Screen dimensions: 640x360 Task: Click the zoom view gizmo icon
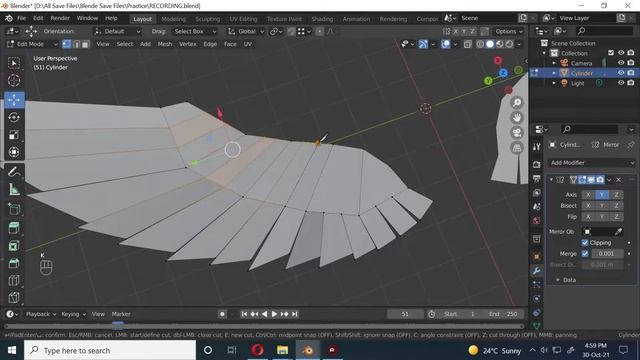[x=517, y=103]
